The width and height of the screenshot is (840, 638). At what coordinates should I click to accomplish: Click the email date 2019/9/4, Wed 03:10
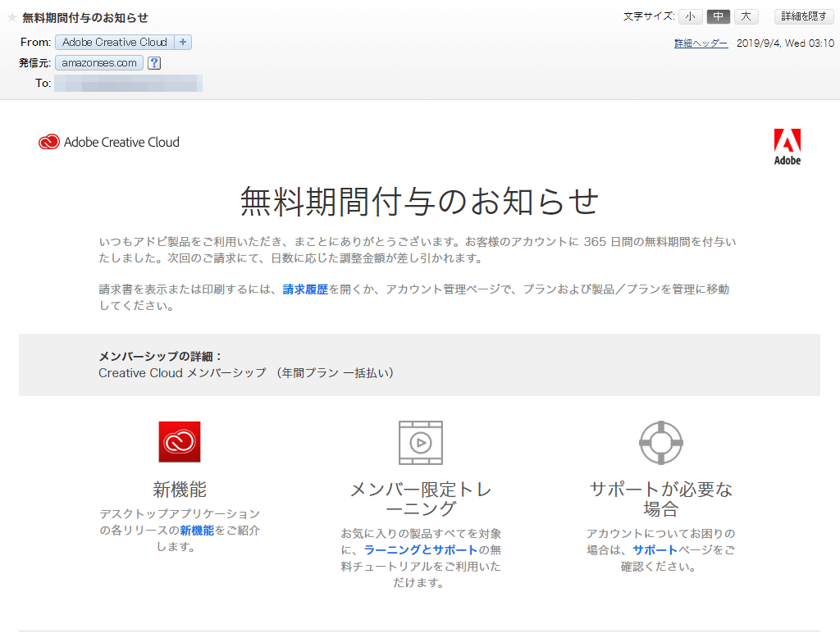(785, 43)
